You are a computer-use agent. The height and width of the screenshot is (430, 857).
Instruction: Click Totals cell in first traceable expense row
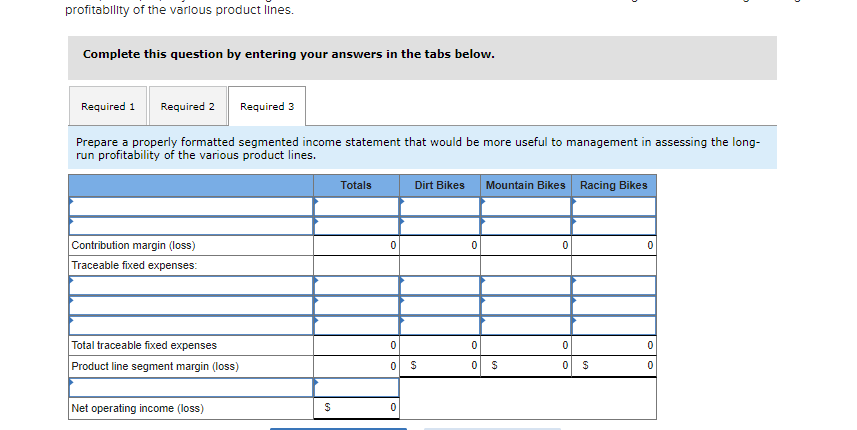coord(356,285)
